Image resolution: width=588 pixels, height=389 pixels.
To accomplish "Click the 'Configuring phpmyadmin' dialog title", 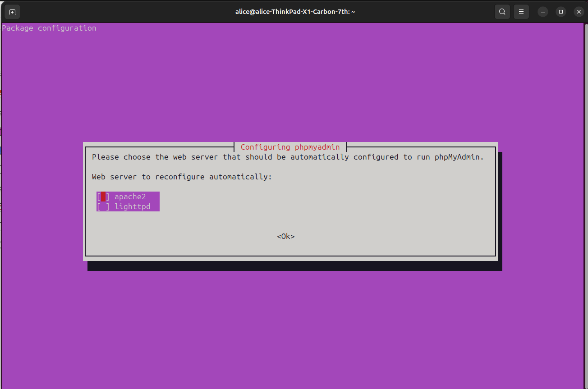I will point(290,147).
